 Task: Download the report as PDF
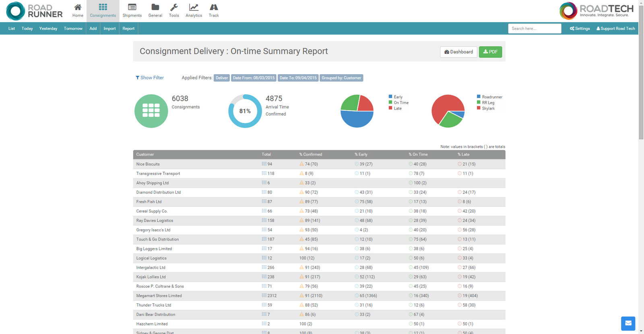(x=490, y=52)
